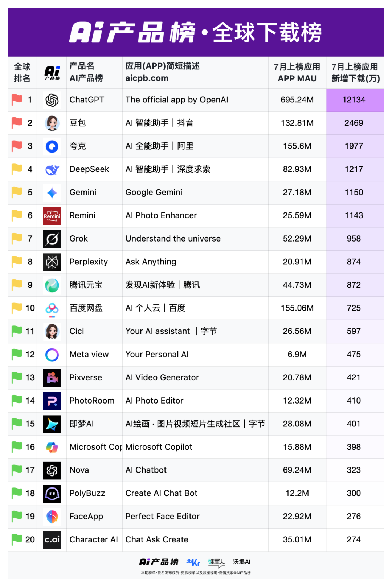392x587 pixels.
Task: Click the 百度网盘 MAU value 155.06M
Action: point(297,308)
